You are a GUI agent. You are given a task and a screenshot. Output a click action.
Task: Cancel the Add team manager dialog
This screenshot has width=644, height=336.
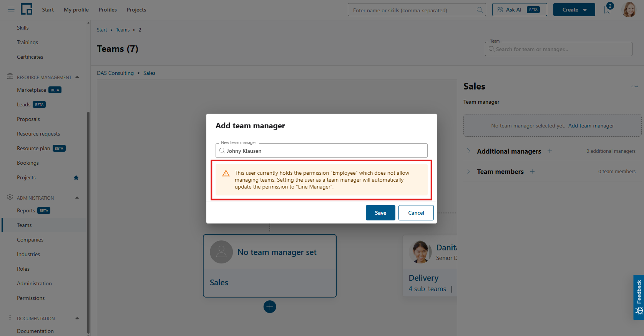click(416, 213)
